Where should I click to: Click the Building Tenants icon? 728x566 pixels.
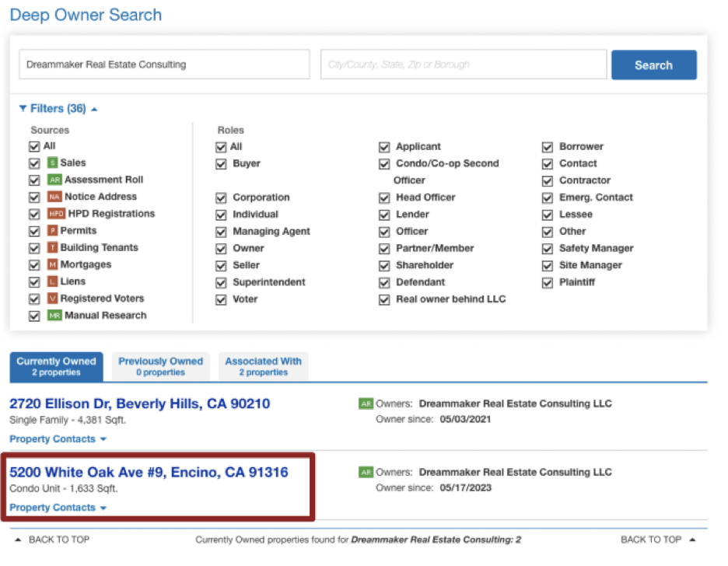tap(52, 248)
